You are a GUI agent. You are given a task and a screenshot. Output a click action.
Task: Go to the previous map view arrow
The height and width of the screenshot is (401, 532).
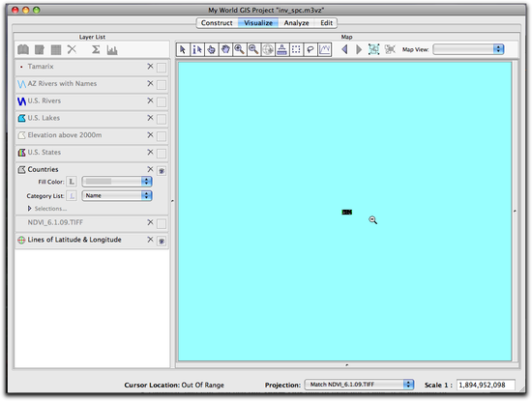(344, 49)
